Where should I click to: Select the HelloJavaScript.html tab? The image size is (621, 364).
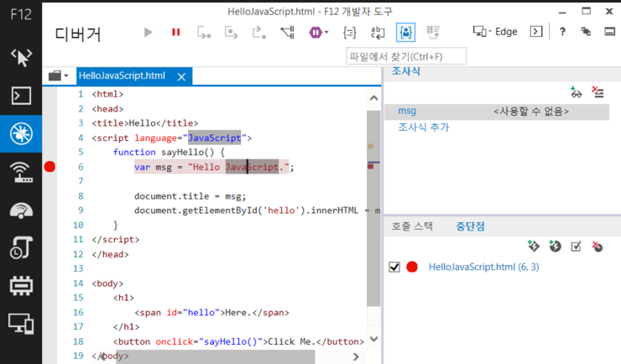pyautogui.click(x=122, y=75)
